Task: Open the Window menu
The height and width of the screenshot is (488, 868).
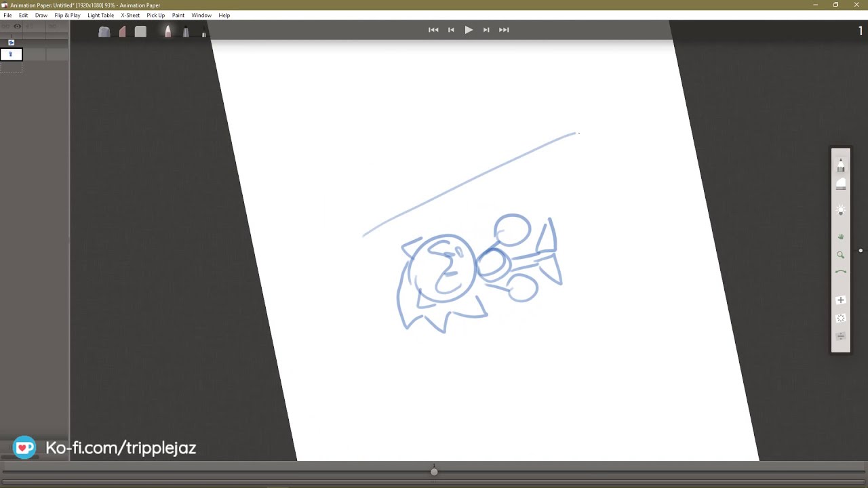Action: [201, 15]
